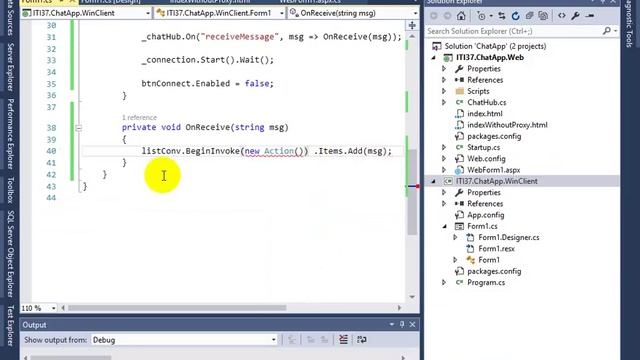Viewport: 640px width, 360px height.
Task: Expand the Form1.Designer.cs node
Action: [x=455, y=237]
